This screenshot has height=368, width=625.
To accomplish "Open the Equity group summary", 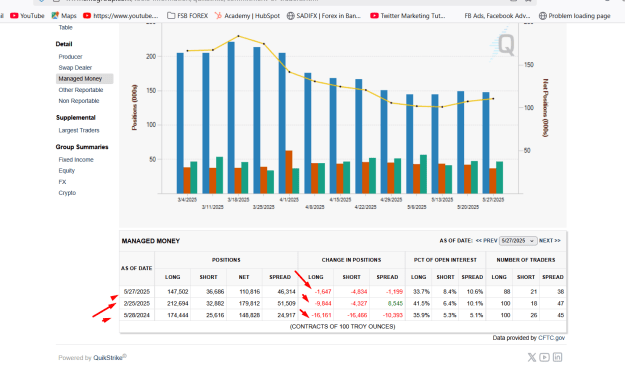I will [67, 171].
